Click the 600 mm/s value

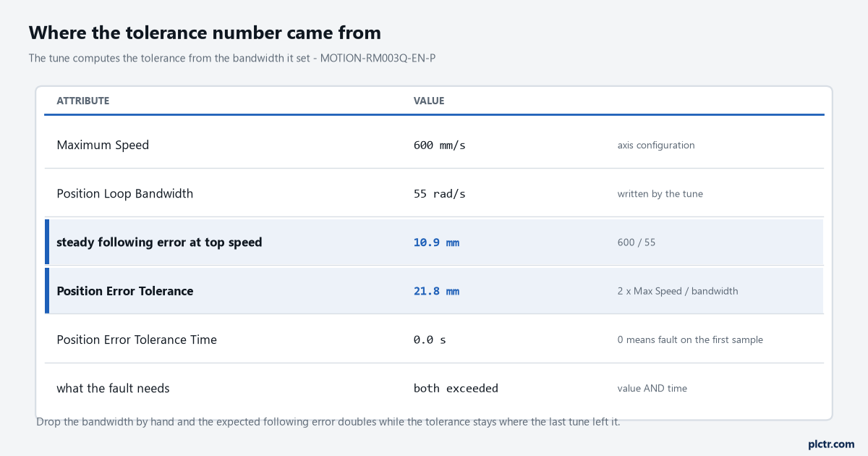coord(440,145)
